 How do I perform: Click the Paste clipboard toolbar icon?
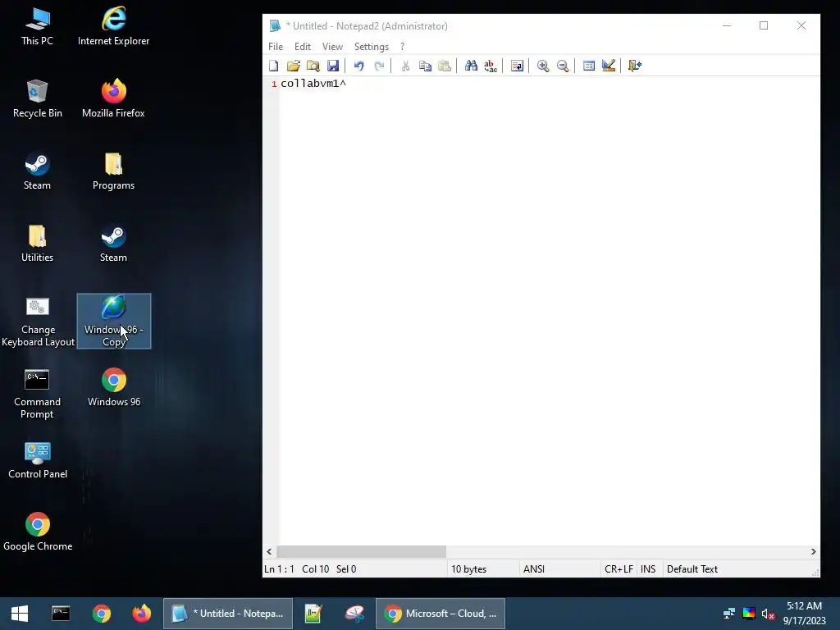pyautogui.click(x=445, y=66)
